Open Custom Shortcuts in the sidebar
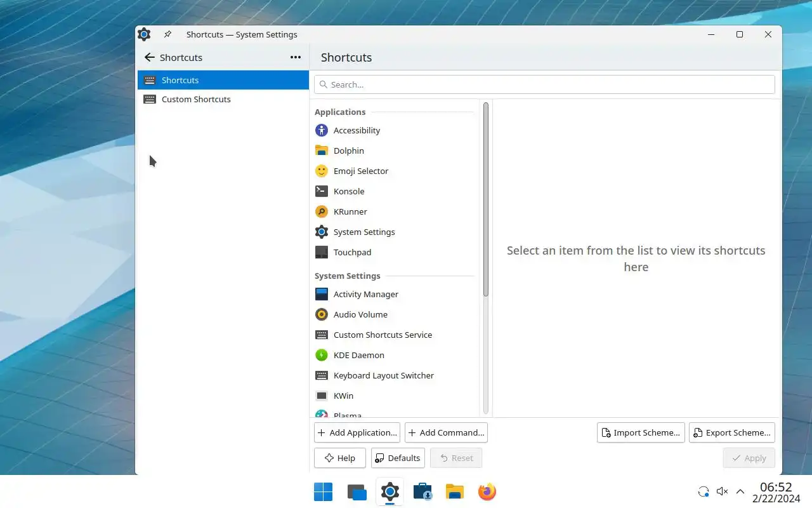812x508 pixels. 223,99
